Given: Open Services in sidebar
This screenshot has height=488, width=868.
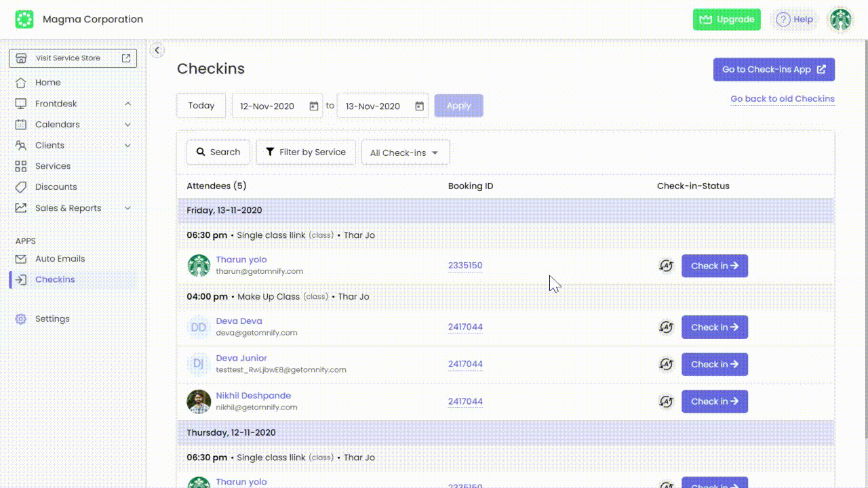Looking at the screenshot, I should pos(53,166).
